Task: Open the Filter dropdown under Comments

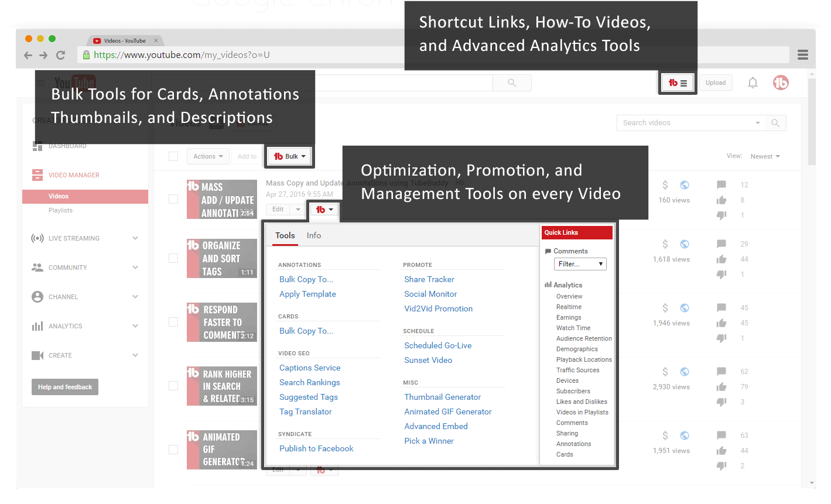Action: [x=580, y=263]
